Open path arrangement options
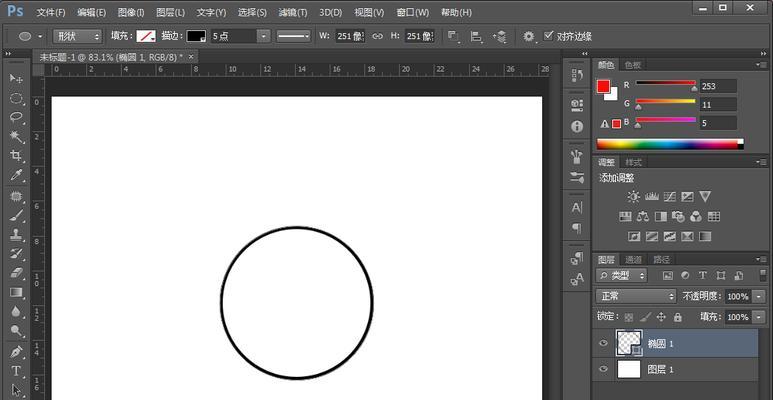 coord(500,36)
